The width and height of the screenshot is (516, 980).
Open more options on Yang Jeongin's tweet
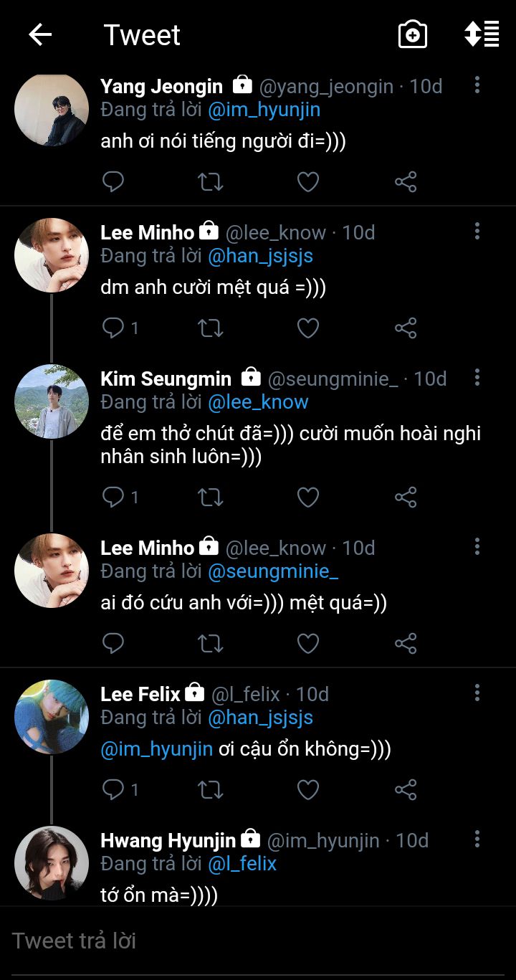coord(477,86)
